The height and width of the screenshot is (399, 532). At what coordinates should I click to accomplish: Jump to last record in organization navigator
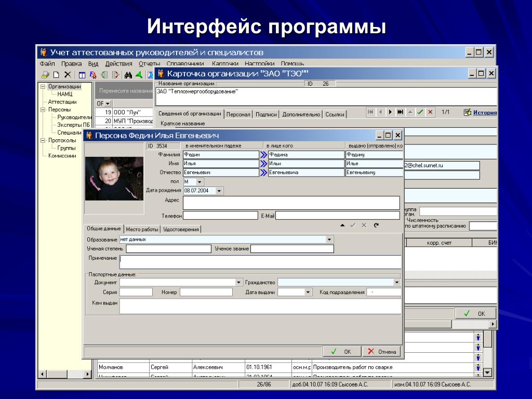pos(401,112)
